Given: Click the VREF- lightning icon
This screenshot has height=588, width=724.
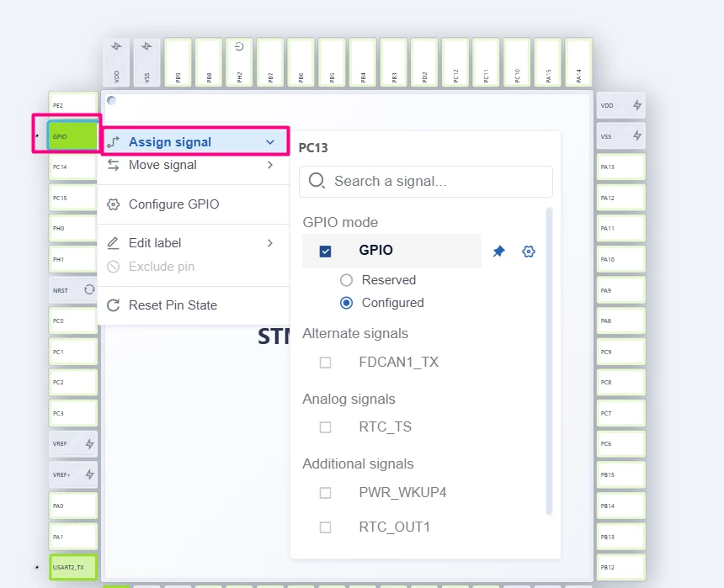Looking at the screenshot, I should (x=89, y=444).
